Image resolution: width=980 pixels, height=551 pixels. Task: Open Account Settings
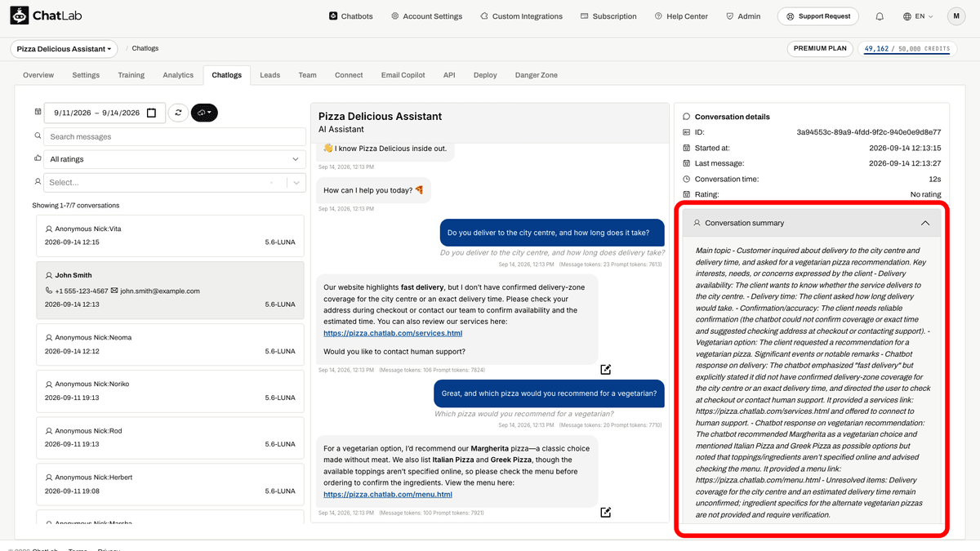[x=426, y=16]
